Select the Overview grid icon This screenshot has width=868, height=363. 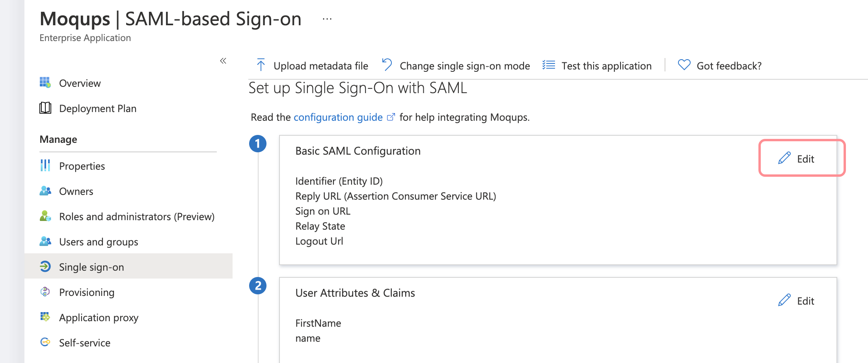click(45, 83)
